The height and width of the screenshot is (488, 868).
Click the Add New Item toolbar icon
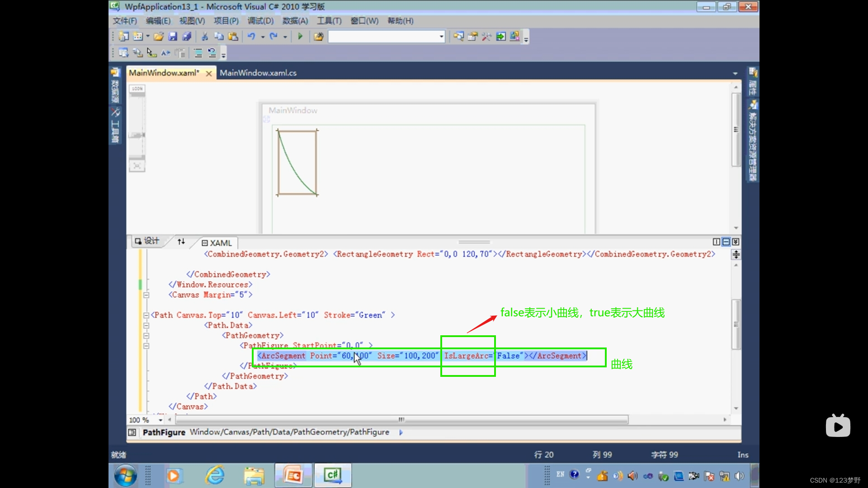click(x=138, y=37)
